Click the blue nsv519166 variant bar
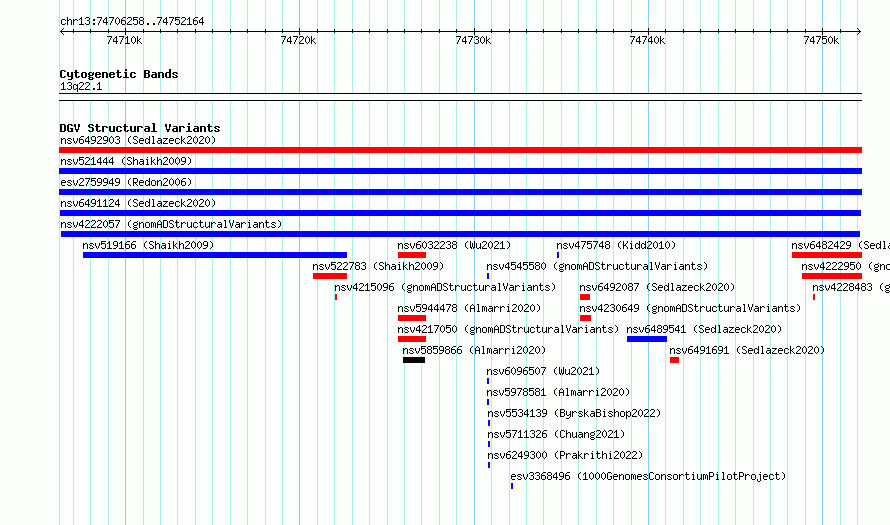The image size is (890, 525). tap(215, 255)
